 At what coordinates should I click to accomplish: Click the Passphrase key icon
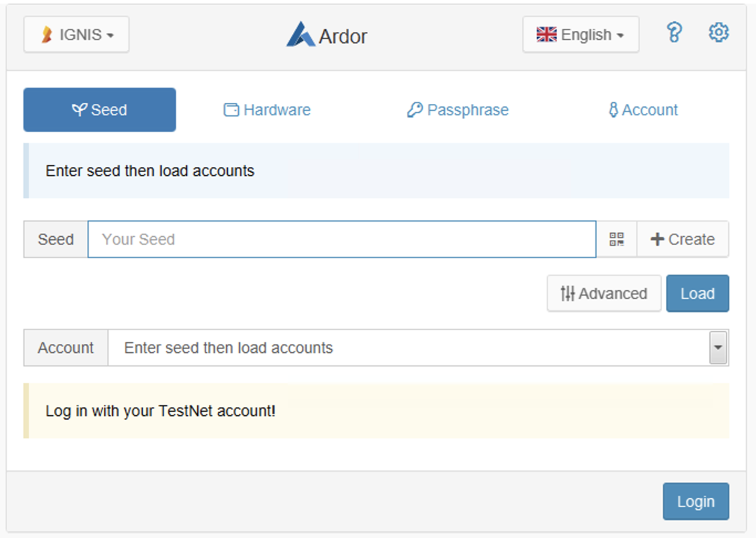(x=415, y=110)
